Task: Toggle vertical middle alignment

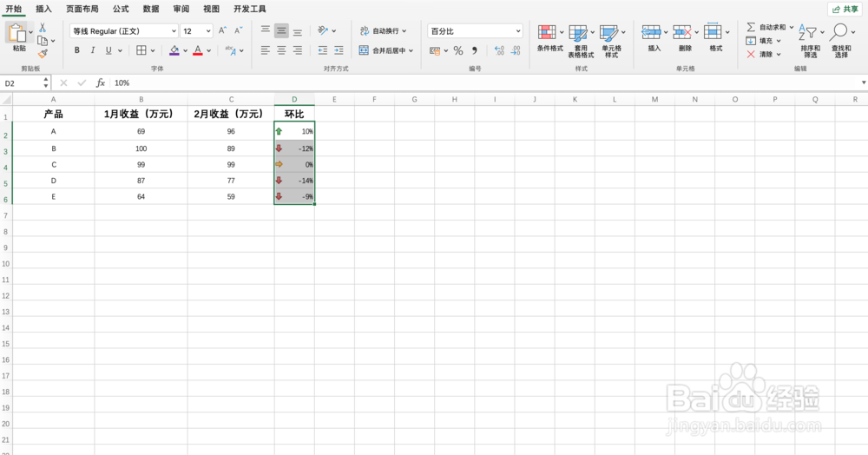Action: 282,30
